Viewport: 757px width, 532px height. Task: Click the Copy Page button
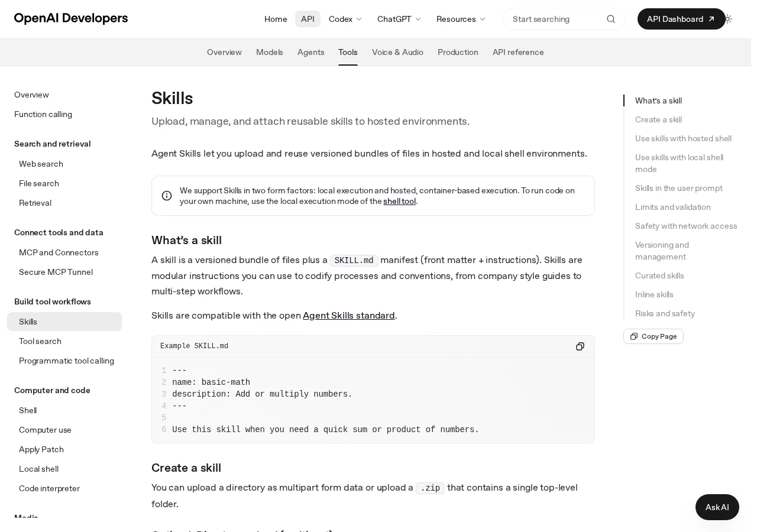tap(654, 336)
